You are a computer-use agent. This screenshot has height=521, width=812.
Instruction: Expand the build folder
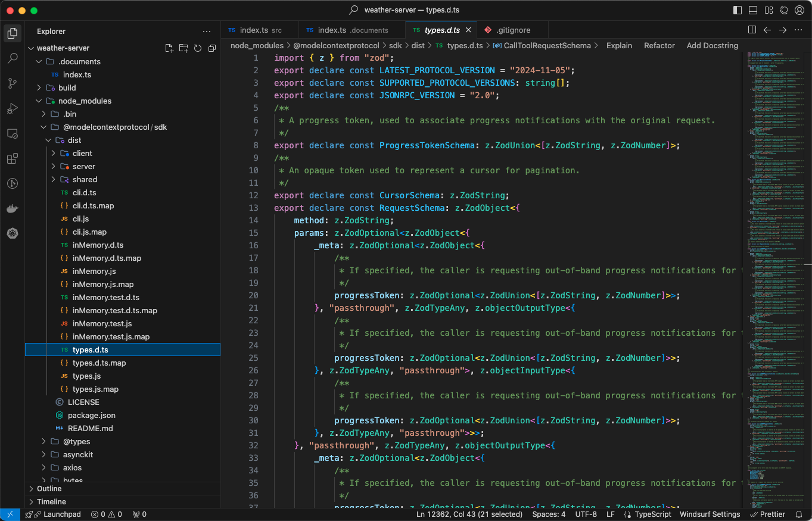point(67,88)
